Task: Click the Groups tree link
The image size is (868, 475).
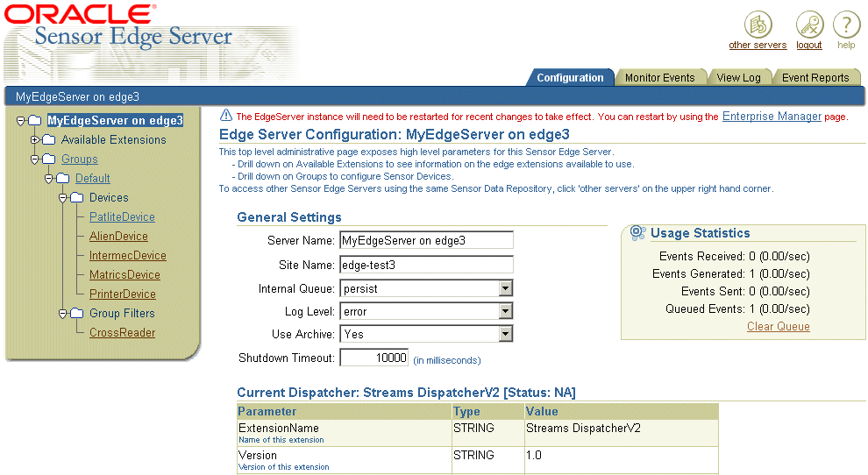Action: (80, 160)
